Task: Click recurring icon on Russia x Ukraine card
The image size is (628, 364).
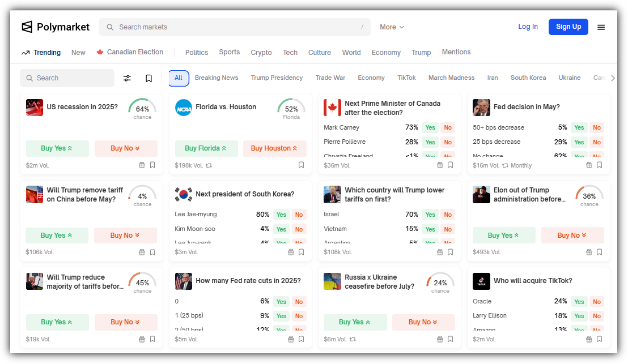Action: coord(353,339)
